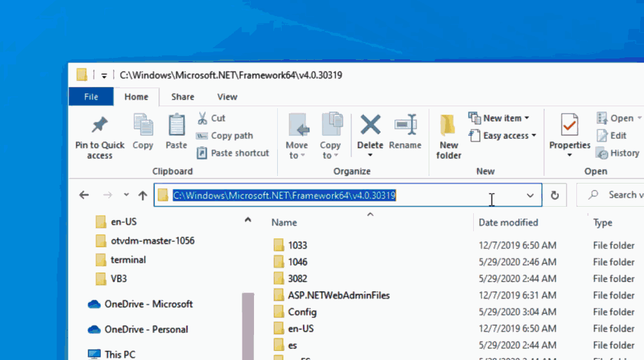Open OneDrive - Personal
644x360 pixels.
(x=137, y=330)
